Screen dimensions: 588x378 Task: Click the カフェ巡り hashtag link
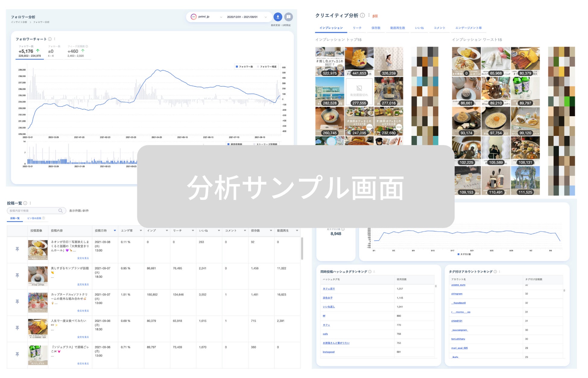click(x=329, y=289)
